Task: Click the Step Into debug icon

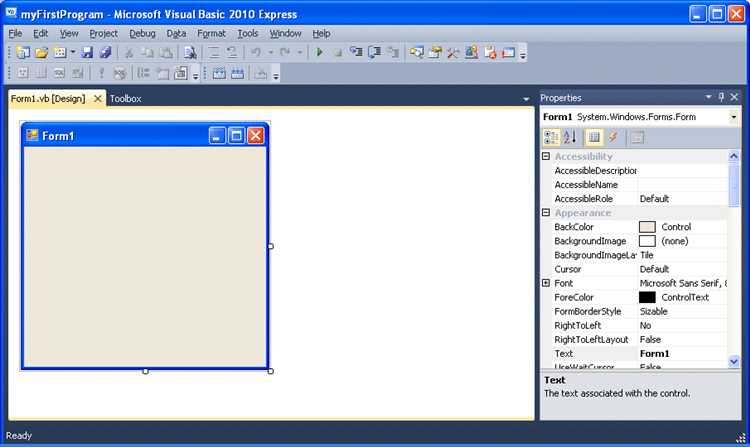Action: click(x=356, y=53)
